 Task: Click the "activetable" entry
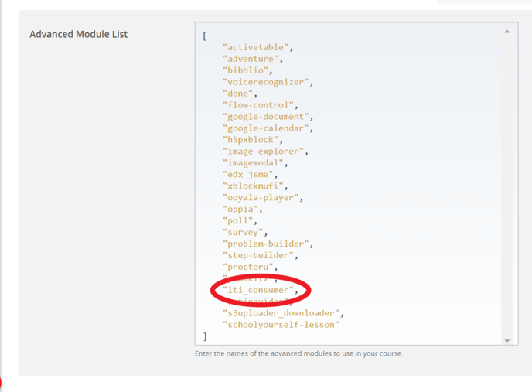pyautogui.click(x=255, y=47)
